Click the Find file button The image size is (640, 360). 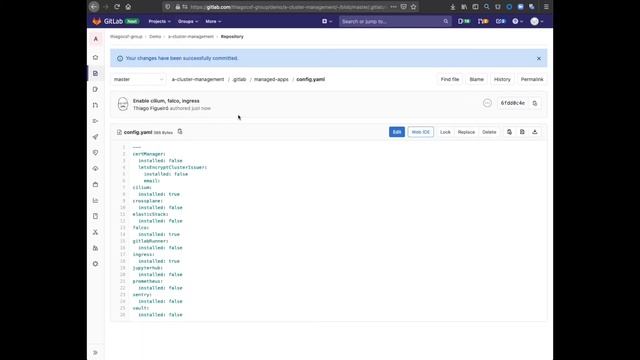(450, 79)
